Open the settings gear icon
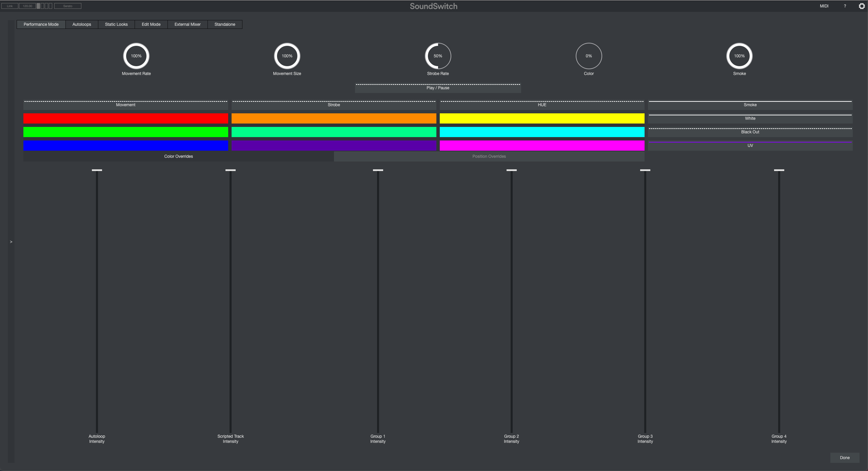 [x=862, y=6]
